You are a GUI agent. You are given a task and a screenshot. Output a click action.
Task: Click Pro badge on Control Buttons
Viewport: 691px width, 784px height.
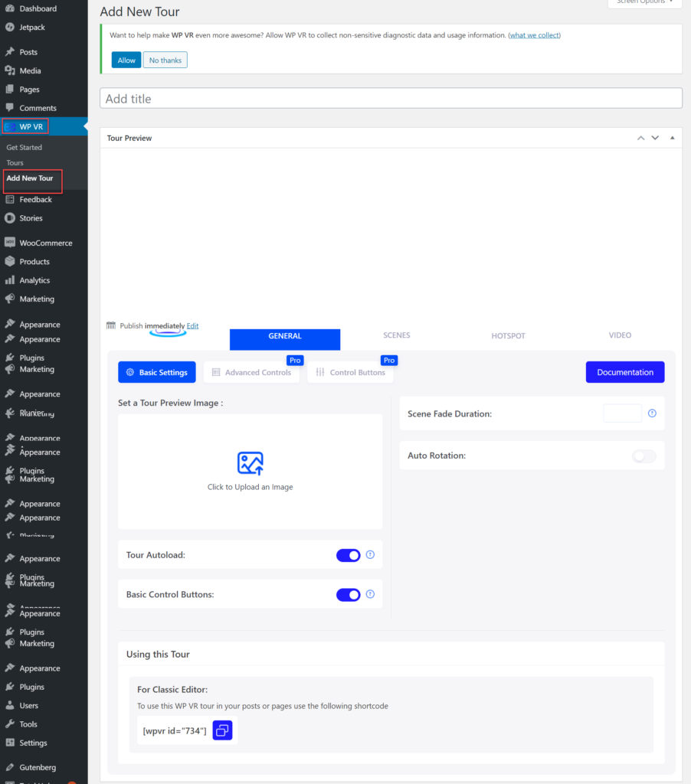click(389, 360)
